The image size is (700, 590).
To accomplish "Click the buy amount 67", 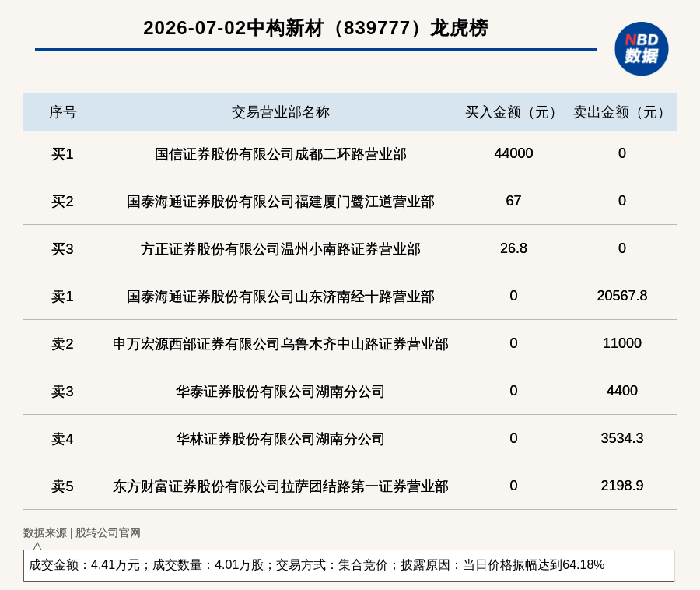I will point(513,201).
